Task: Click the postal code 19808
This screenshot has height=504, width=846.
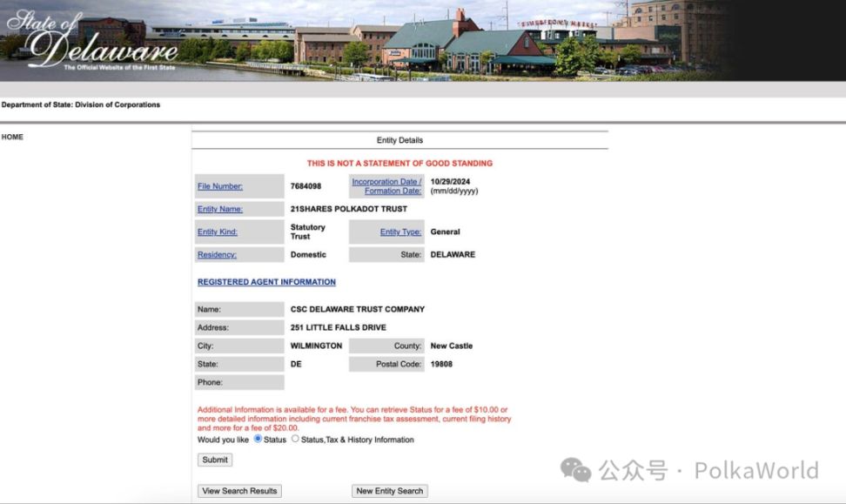Action: [x=441, y=364]
